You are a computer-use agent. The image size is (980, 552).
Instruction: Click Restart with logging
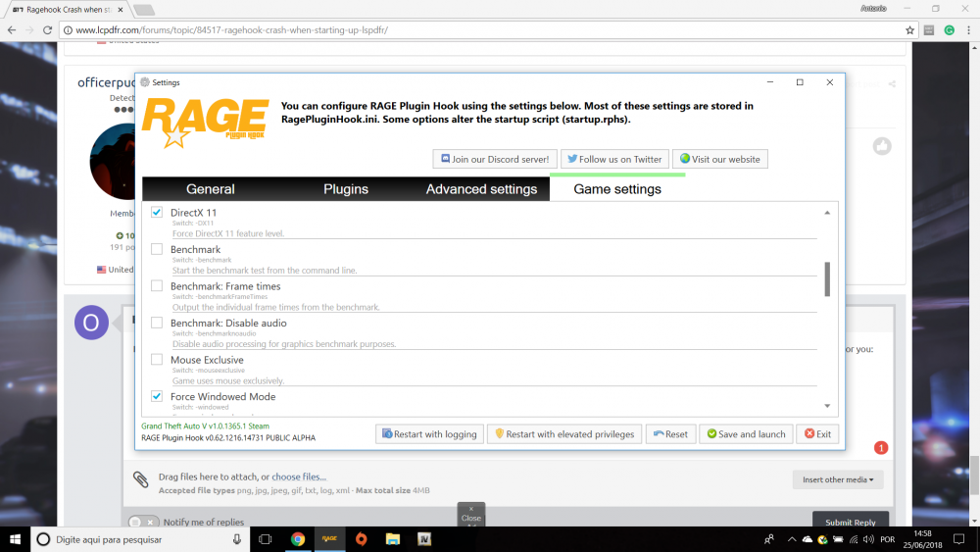[x=429, y=433]
